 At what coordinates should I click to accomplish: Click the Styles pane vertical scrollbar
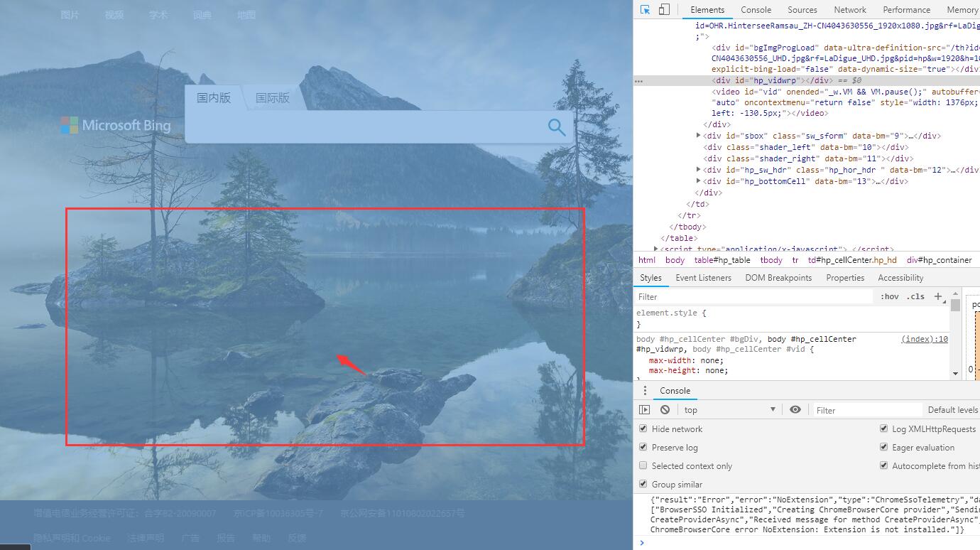955,334
